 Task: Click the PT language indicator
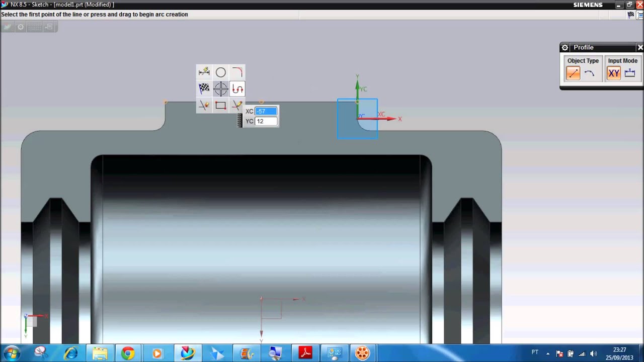(535, 352)
